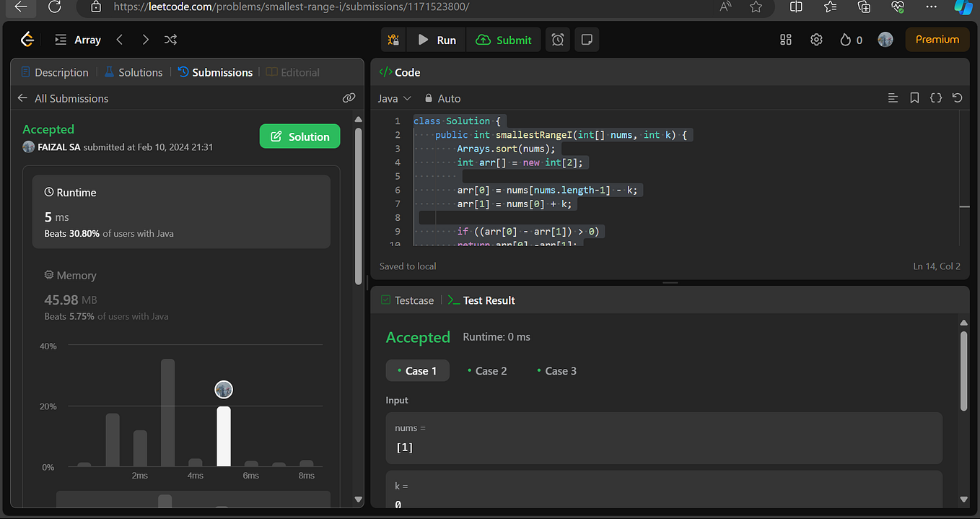Format code with the curly braces icon
Screen dimensions: 980x519
click(x=936, y=97)
